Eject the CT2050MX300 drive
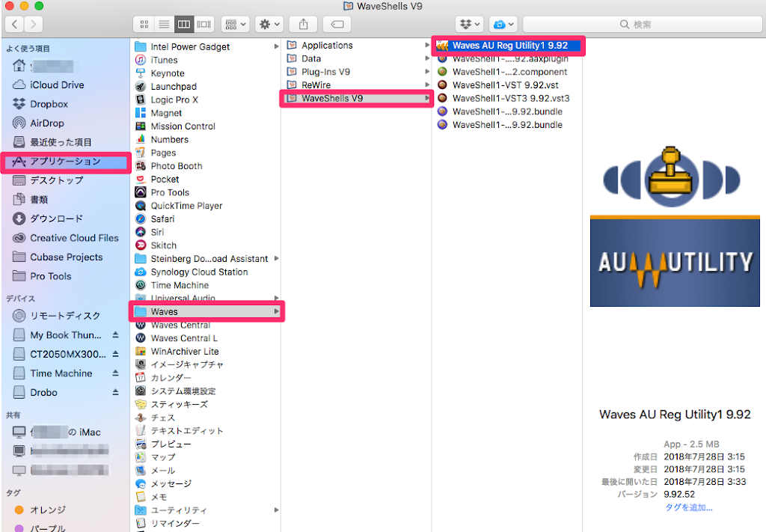The height and width of the screenshot is (532, 766). pos(115,354)
